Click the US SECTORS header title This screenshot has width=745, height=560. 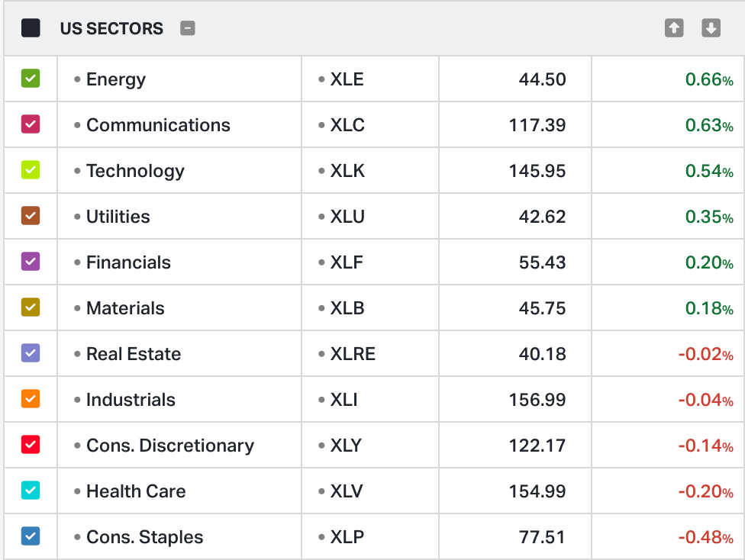pos(111,29)
